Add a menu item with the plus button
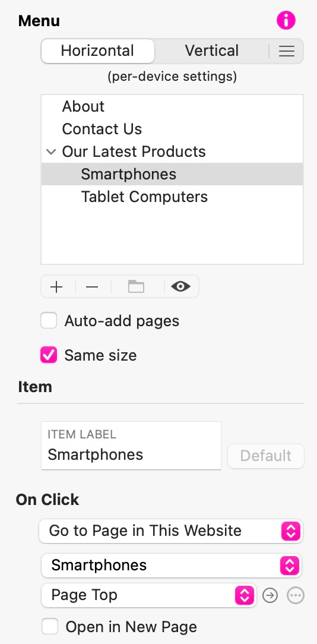The height and width of the screenshot is (644, 317). [x=56, y=287]
